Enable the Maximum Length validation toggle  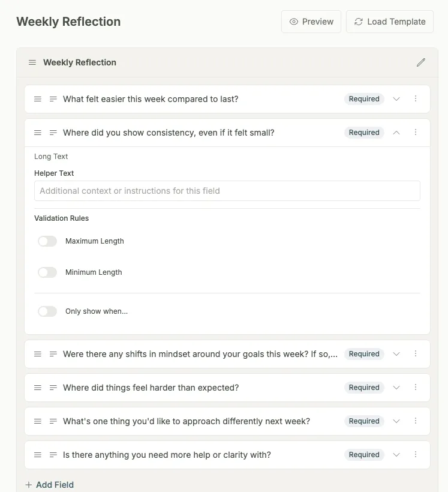click(47, 241)
